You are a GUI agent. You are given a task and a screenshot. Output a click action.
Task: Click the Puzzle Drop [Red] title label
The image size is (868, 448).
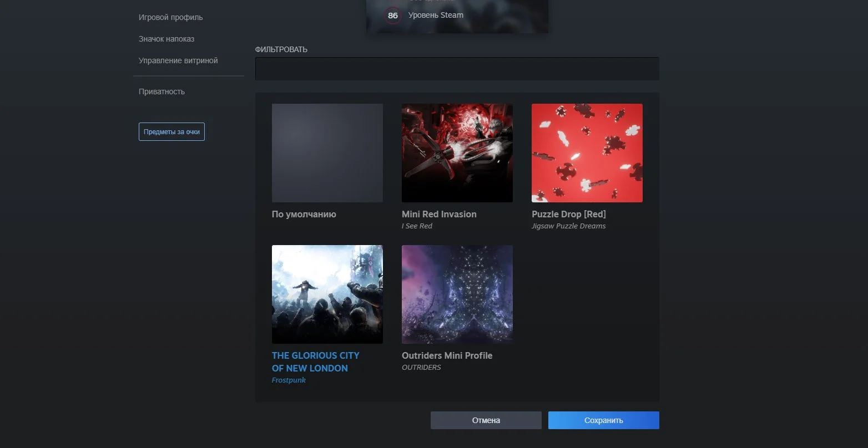coord(568,214)
